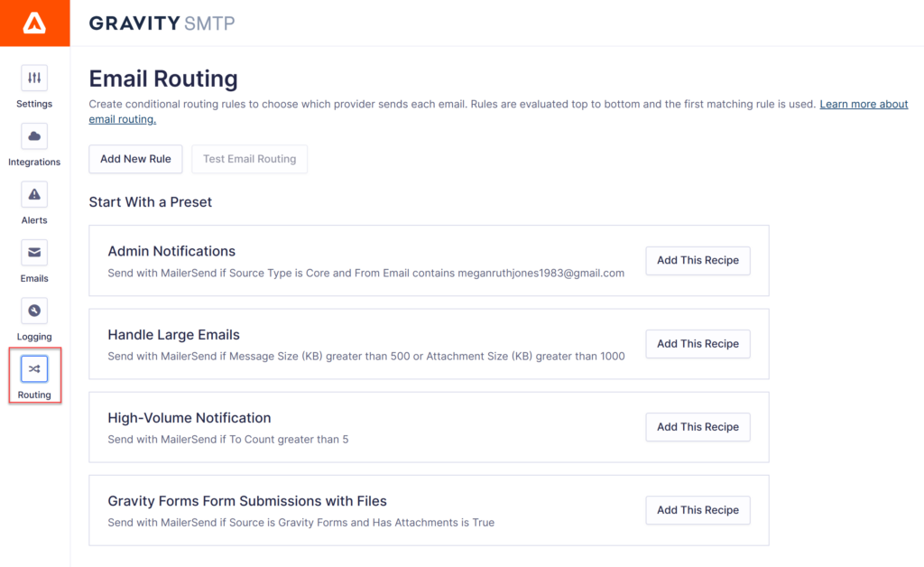Viewport: 924px width, 567px height.
Task: Click the Email Routing page heading
Action: (163, 79)
